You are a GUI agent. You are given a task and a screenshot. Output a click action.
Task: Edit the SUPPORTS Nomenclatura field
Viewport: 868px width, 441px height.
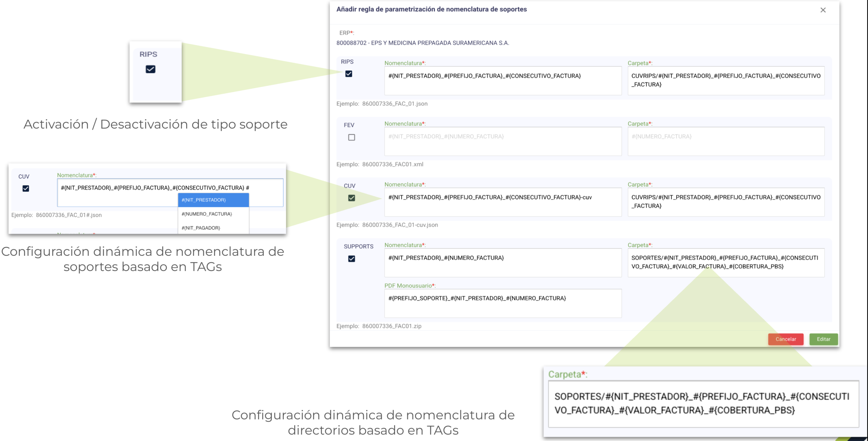point(503,263)
